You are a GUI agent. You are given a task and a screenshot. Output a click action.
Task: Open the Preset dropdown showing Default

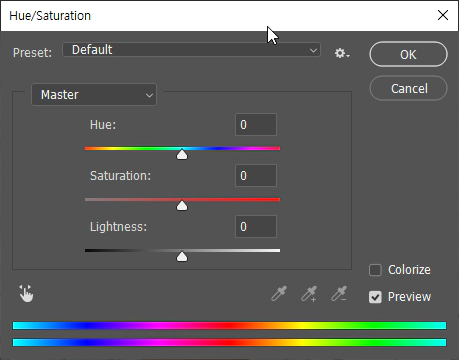coord(191,50)
